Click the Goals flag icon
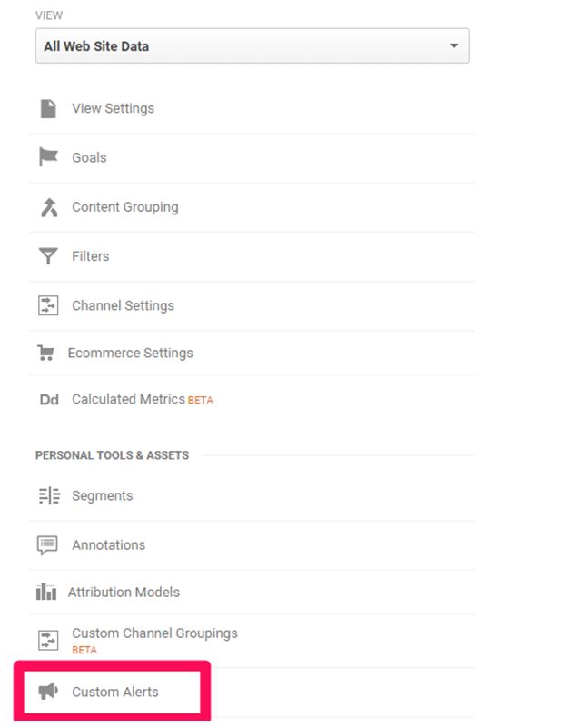Image resolution: width=574 pixels, height=728 pixels. coord(48,157)
